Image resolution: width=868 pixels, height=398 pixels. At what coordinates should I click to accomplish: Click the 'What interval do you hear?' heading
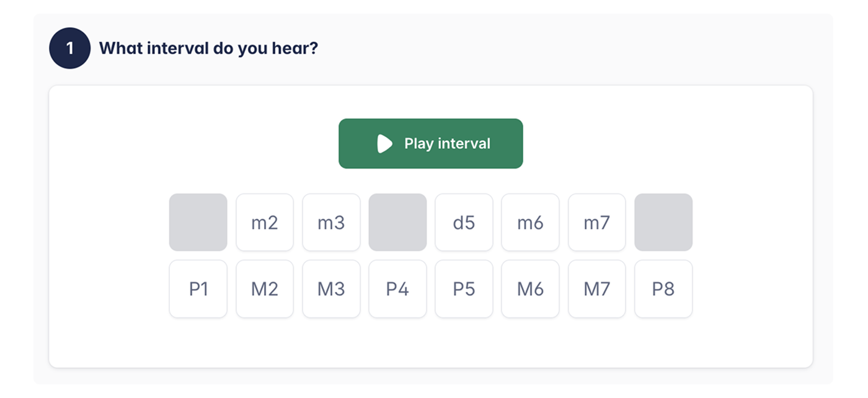click(208, 48)
